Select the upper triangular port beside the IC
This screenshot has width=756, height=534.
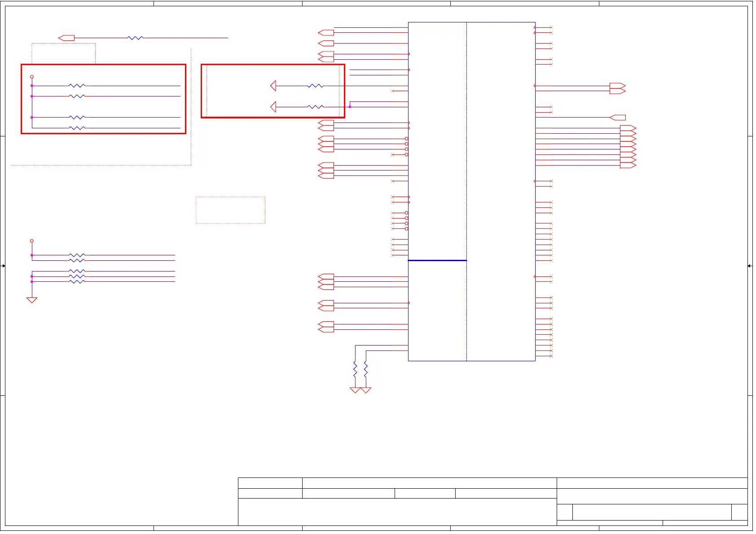(273, 86)
